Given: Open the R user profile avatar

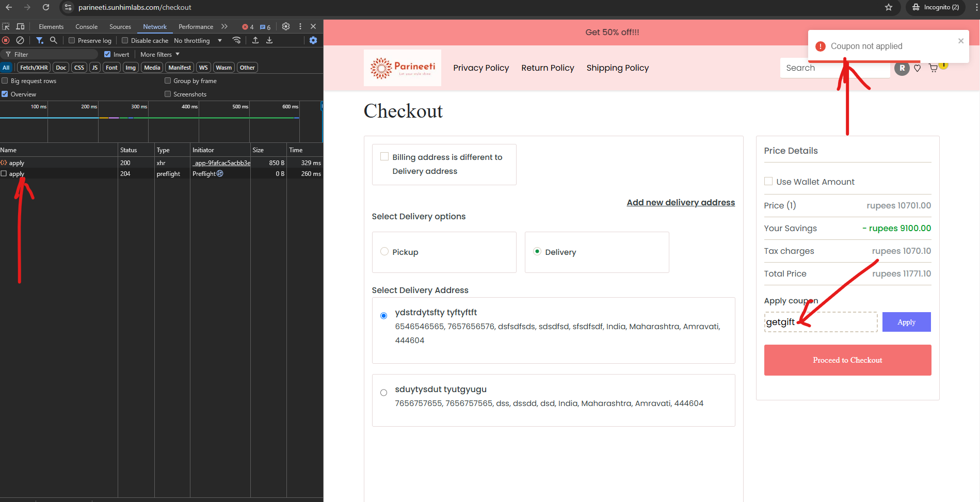Looking at the screenshot, I should (x=902, y=68).
